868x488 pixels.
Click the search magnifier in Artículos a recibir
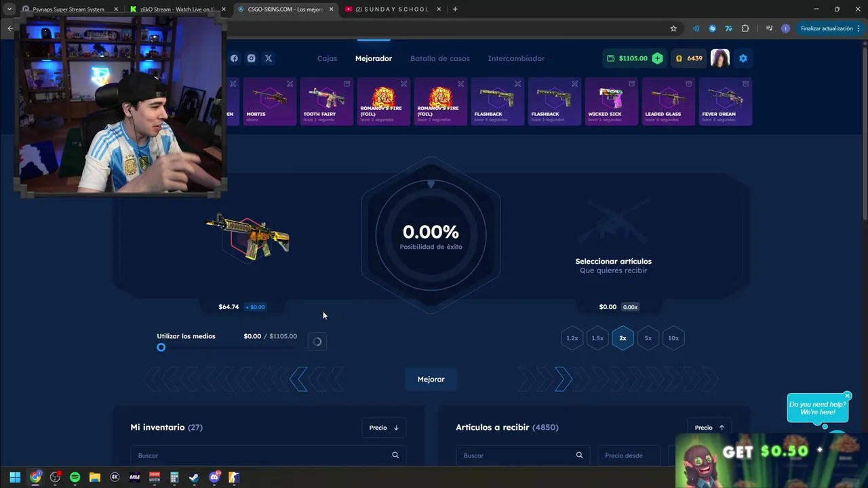(579, 455)
